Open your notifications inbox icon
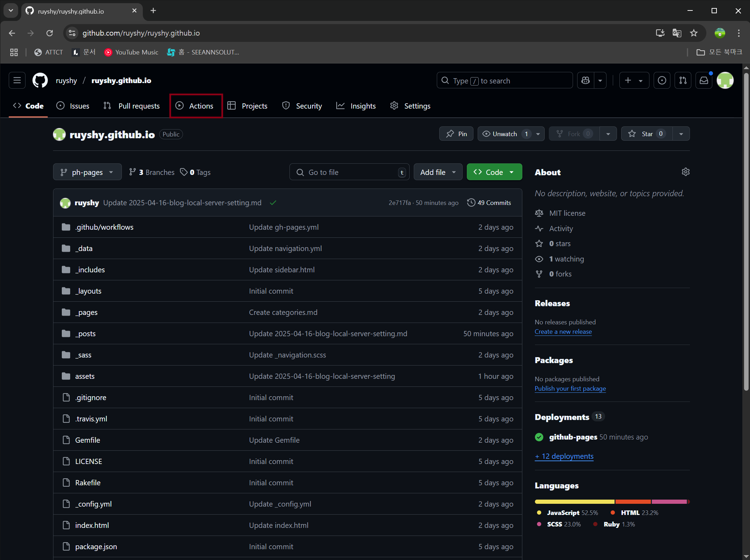 [704, 80]
